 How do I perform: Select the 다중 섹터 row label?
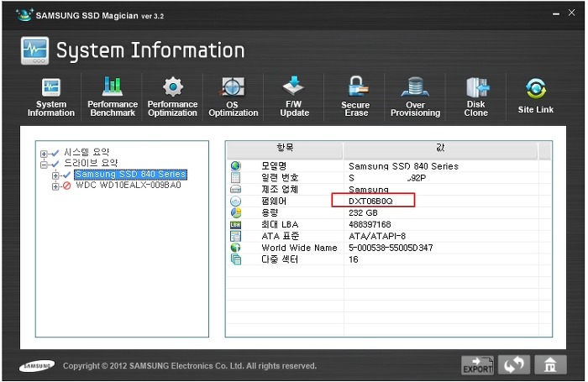pyautogui.click(x=280, y=259)
